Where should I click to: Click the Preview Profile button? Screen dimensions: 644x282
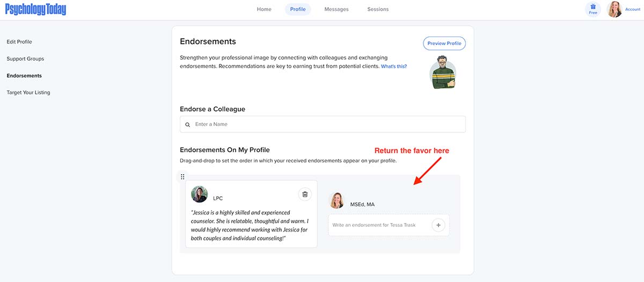(x=444, y=43)
